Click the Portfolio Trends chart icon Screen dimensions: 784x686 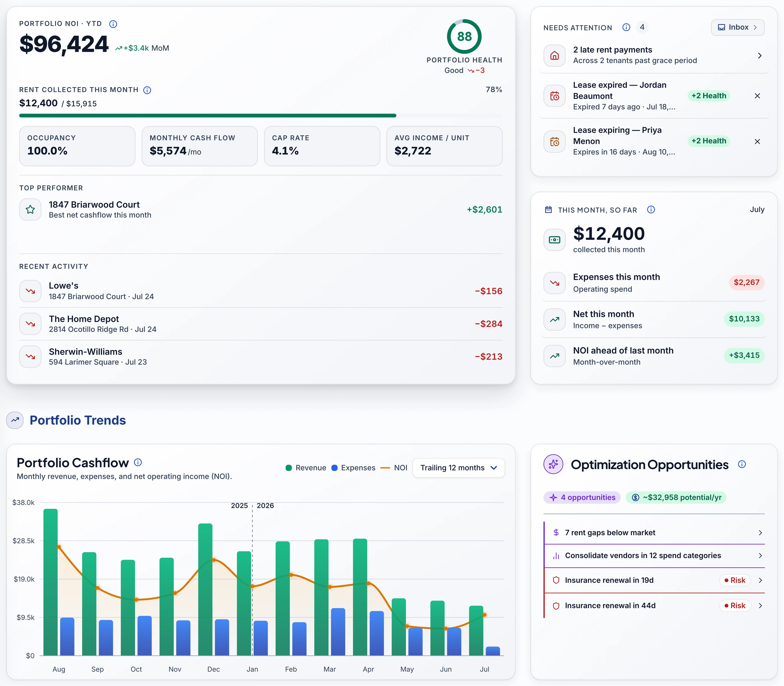[15, 420]
